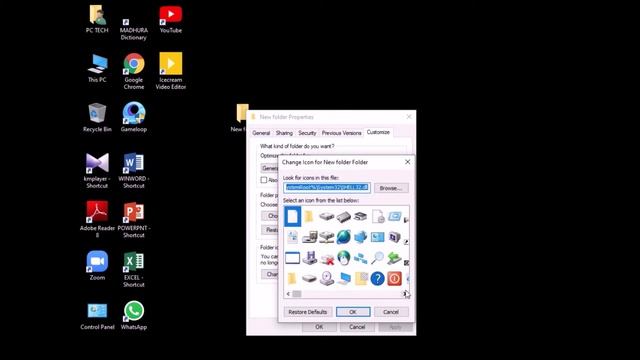Screen dimensions: 640x360
Task: Choose the globe with mouse icon
Action: point(344,258)
